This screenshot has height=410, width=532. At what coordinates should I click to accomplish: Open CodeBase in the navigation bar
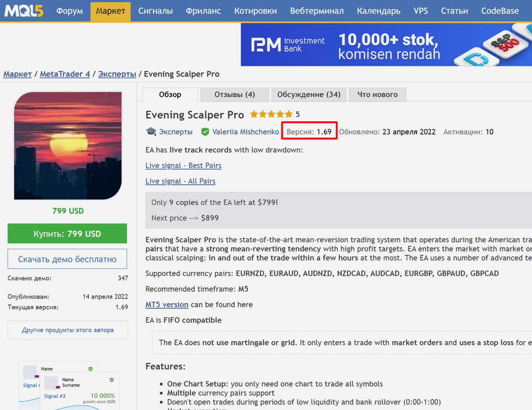point(500,11)
